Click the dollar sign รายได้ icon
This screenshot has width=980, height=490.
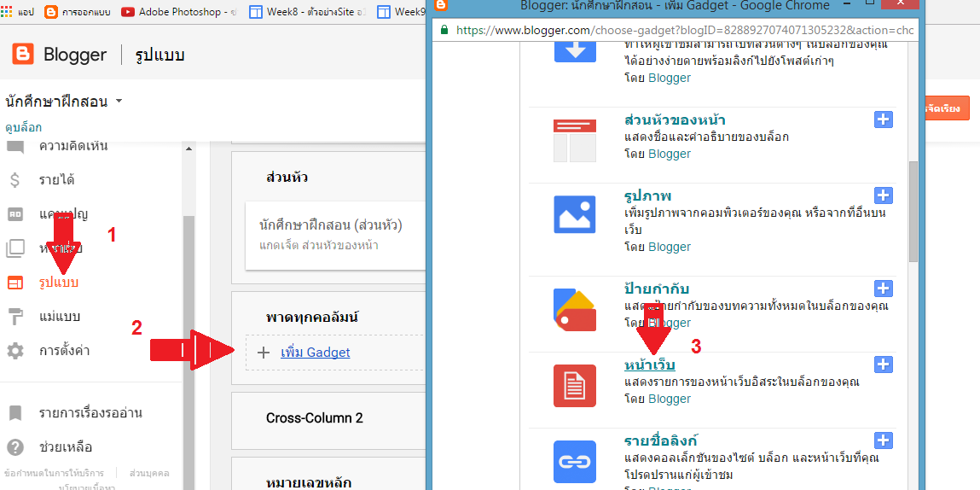click(15, 180)
